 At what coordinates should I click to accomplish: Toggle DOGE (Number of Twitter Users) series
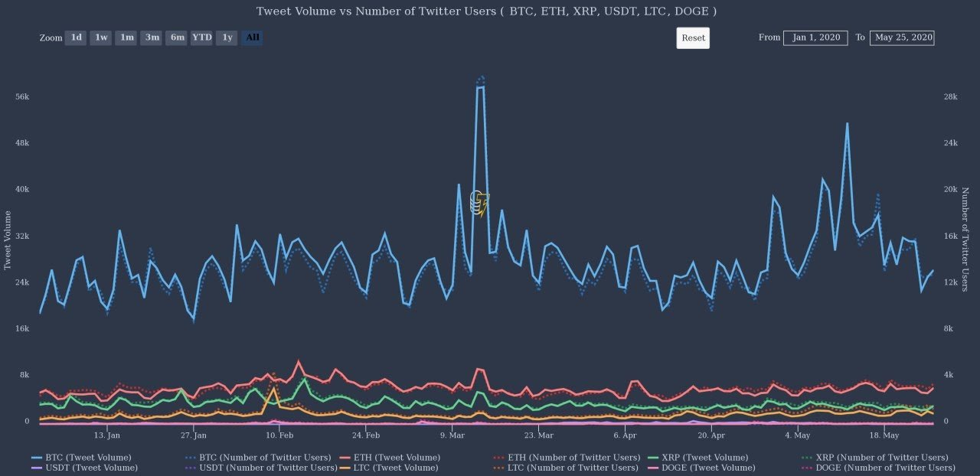pyautogui.click(x=878, y=468)
